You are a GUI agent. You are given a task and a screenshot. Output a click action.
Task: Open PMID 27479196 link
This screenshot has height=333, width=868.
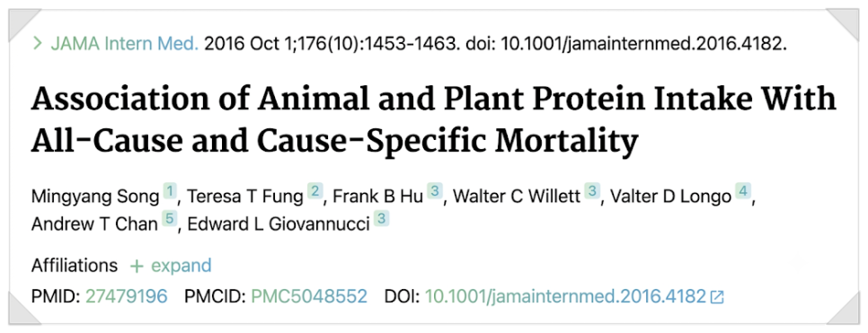(126, 297)
